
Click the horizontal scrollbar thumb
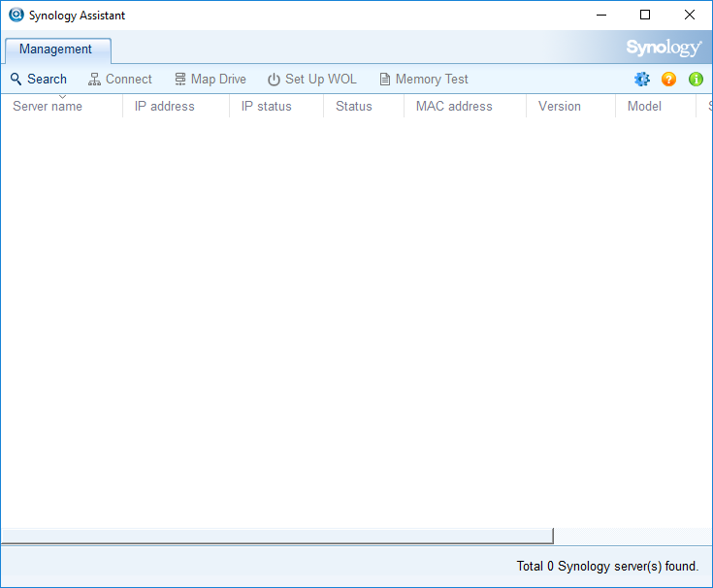(x=277, y=536)
